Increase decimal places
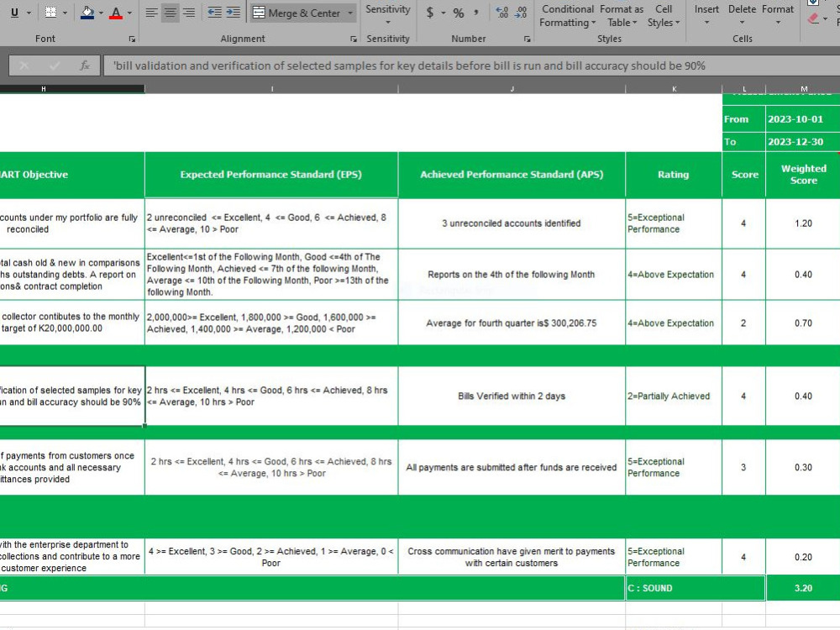The height and width of the screenshot is (630, 840). pyautogui.click(x=502, y=13)
